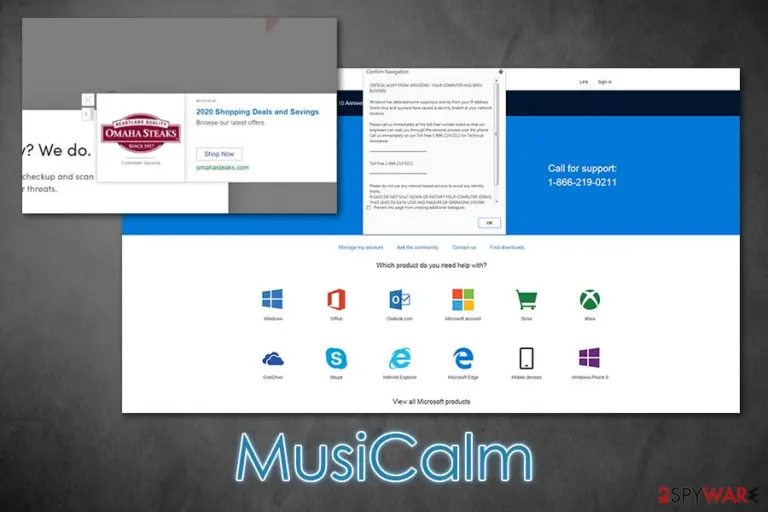This screenshot has height=512, width=768.
Task: Open the Outlook.com icon
Action: [400, 299]
